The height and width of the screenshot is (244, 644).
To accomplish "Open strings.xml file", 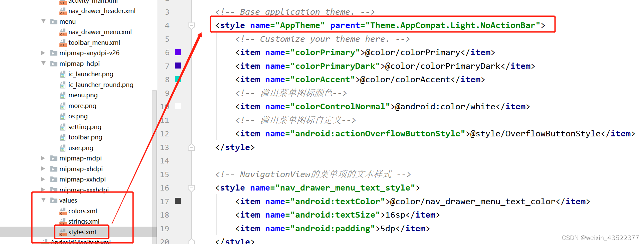I will tap(84, 222).
